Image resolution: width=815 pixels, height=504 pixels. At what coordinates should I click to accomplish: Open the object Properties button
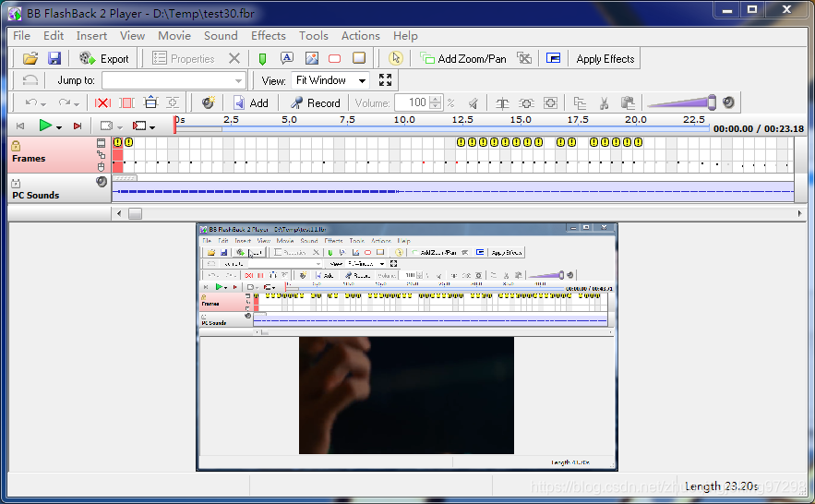point(184,59)
